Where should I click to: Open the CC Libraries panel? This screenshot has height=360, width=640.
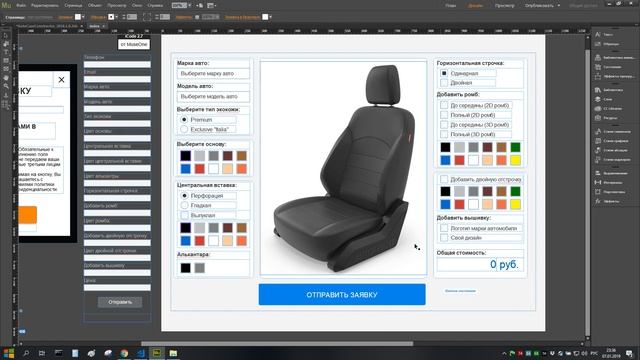[x=609, y=109]
